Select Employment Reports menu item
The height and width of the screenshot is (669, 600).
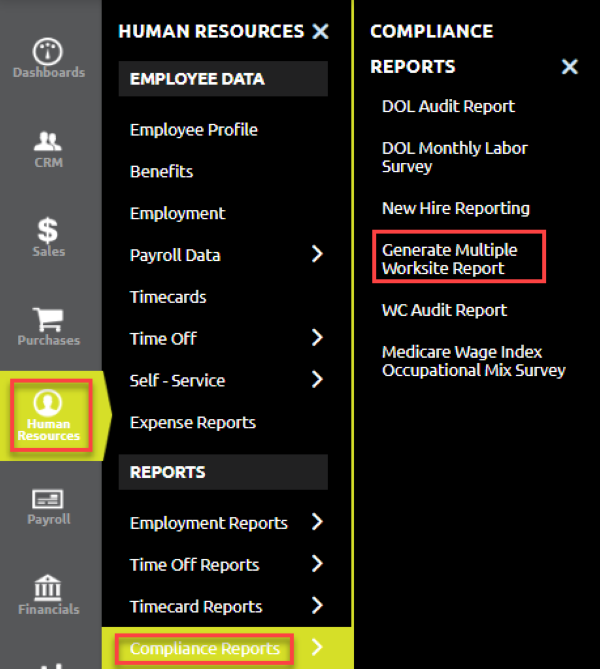(209, 523)
